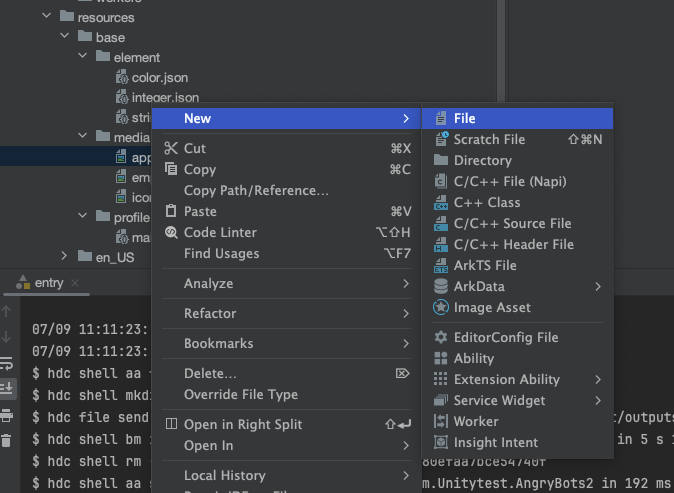
Task: Select ArkTS File entry
Action: [x=485, y=265]
